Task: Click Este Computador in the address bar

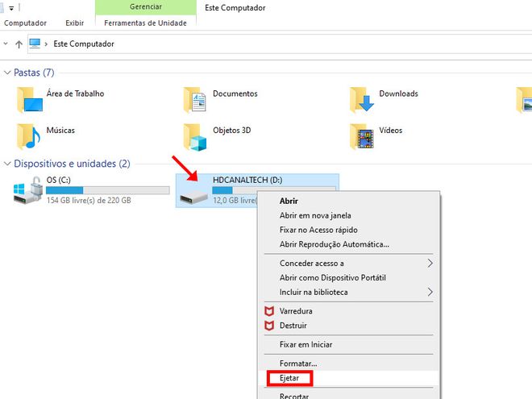Action: click(x=84, y=44)
